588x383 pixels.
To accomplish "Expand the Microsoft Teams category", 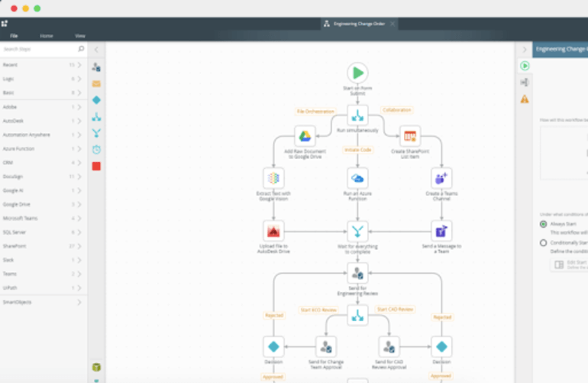I will click(44, 218).
